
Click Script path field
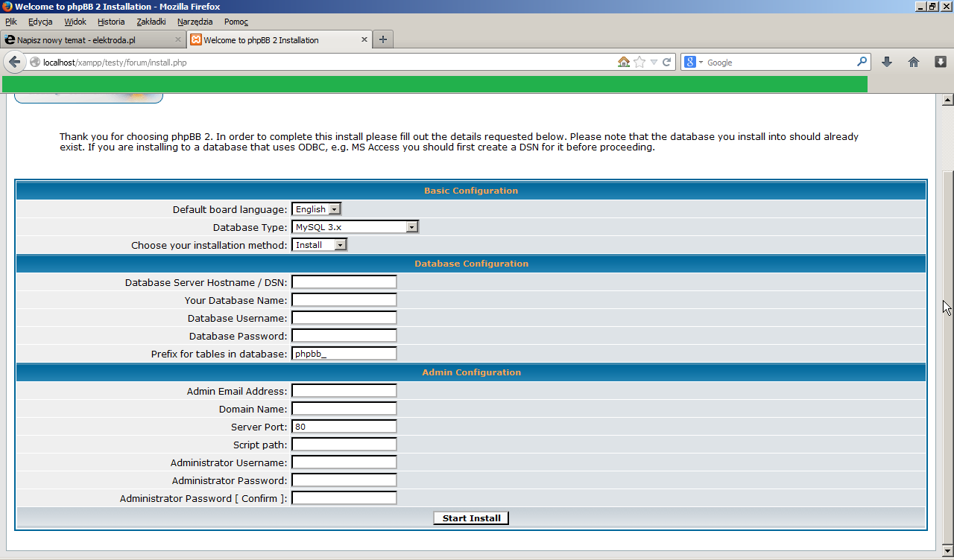click(x=344, y=445)
